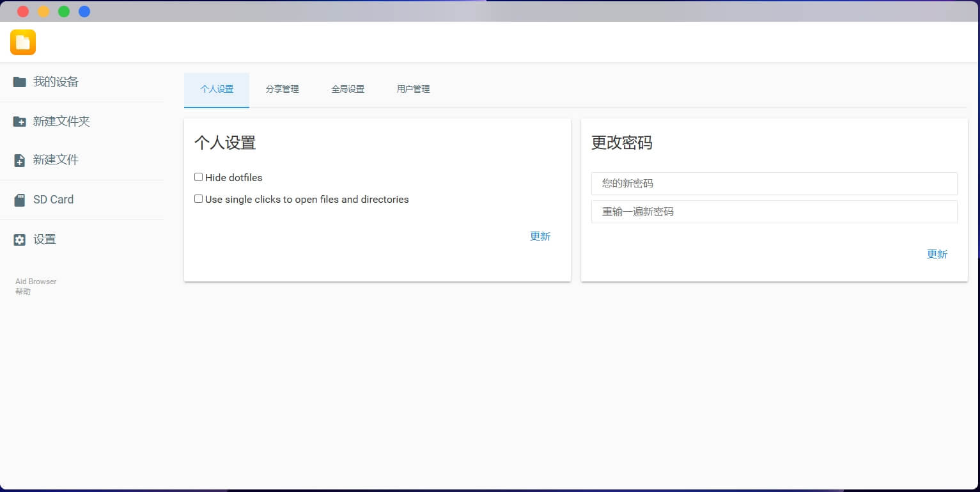The width and height of the screenshot is (980, 492).
Task: Click the 您的新密码 input field
Action: coord(774,184)
